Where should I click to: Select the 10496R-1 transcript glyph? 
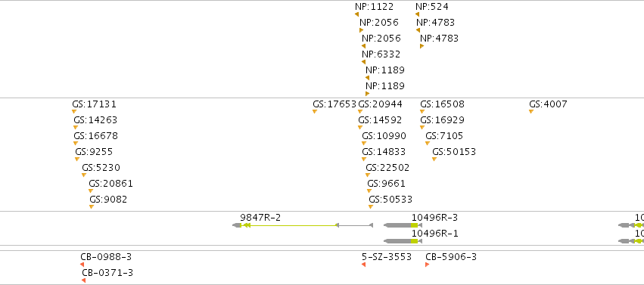(x=403, y=241)
